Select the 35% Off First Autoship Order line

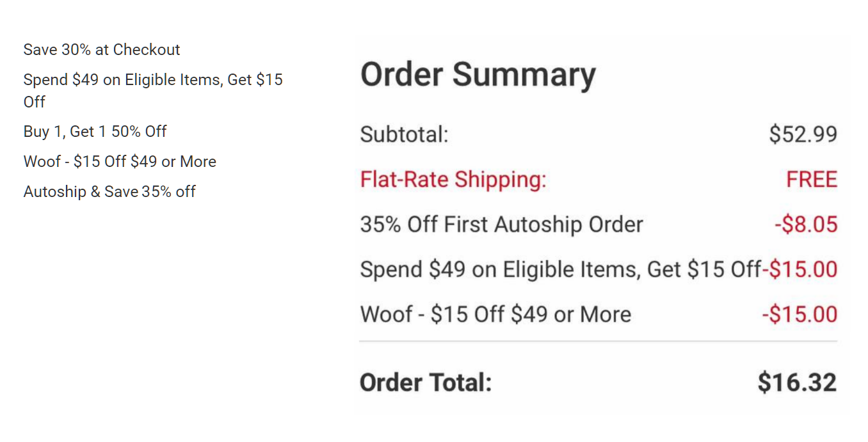tap(501, 225)
